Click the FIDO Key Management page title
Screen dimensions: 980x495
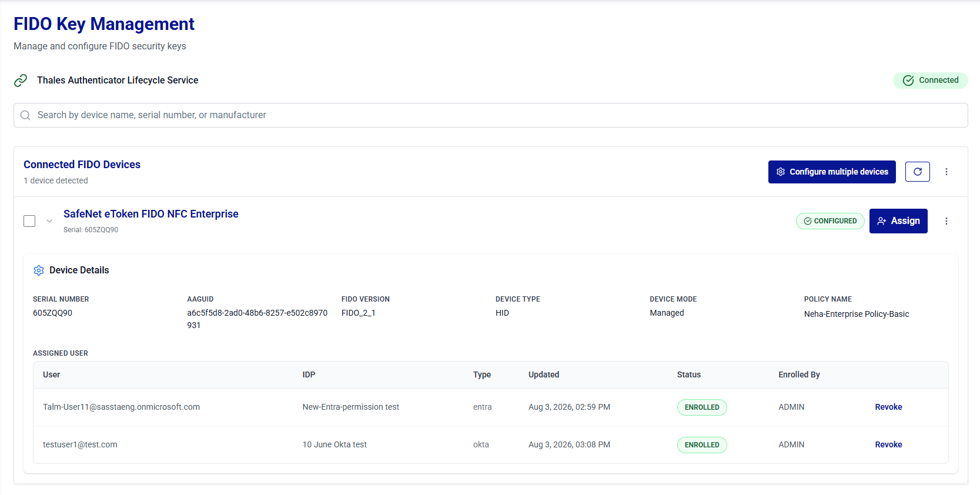[x=104, y=24]
